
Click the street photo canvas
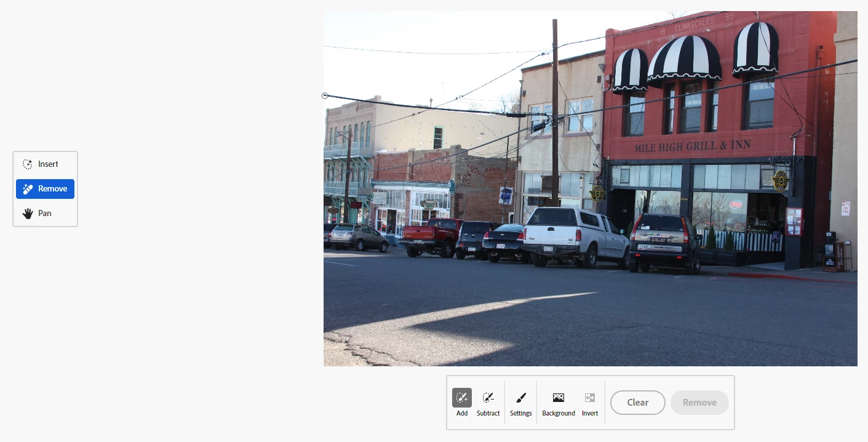[591, 188]
